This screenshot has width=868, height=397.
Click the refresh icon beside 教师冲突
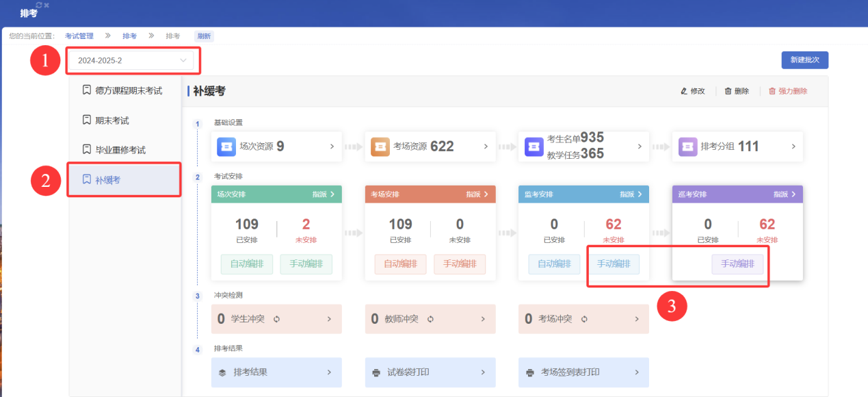coord(430,319)
